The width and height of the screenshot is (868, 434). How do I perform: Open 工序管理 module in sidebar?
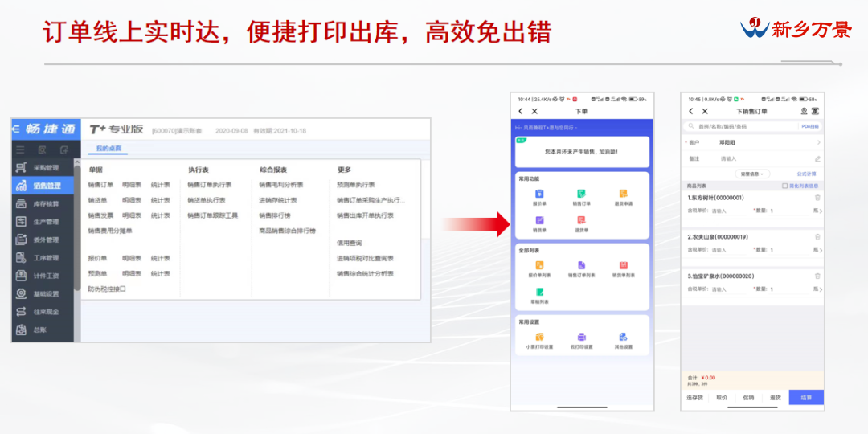pos(43,258)
